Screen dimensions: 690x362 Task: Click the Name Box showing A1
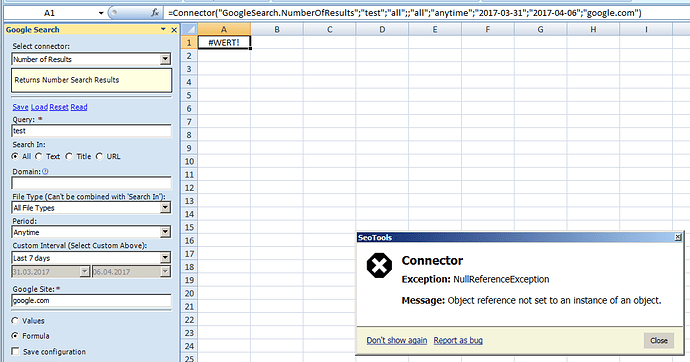click(49, 13)
